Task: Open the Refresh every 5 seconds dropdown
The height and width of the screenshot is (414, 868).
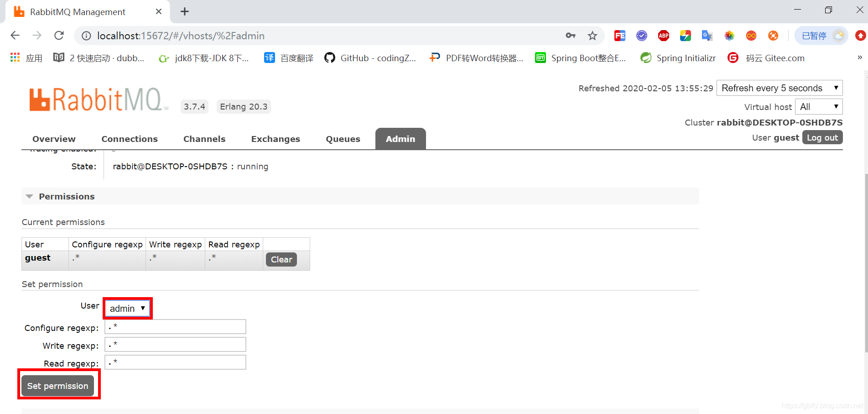Action: 780,88
